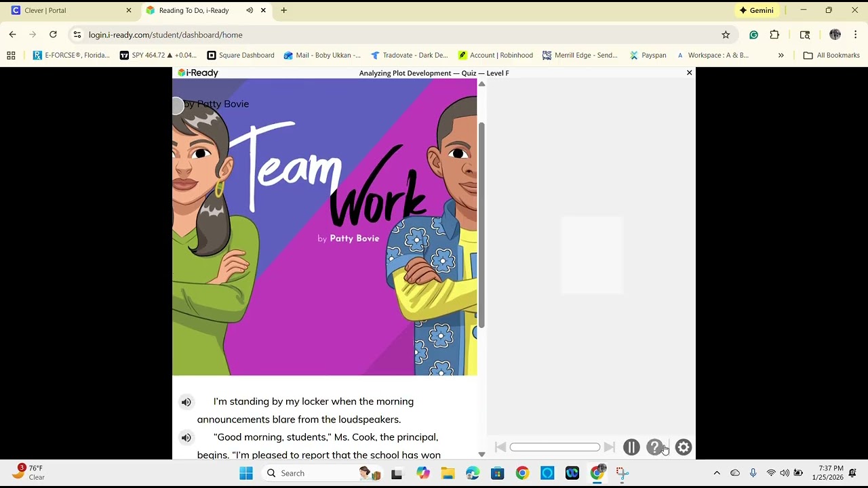Open i-Ready settings gear
The width and height of the screenshot is (868, 488).
(684, 447)
